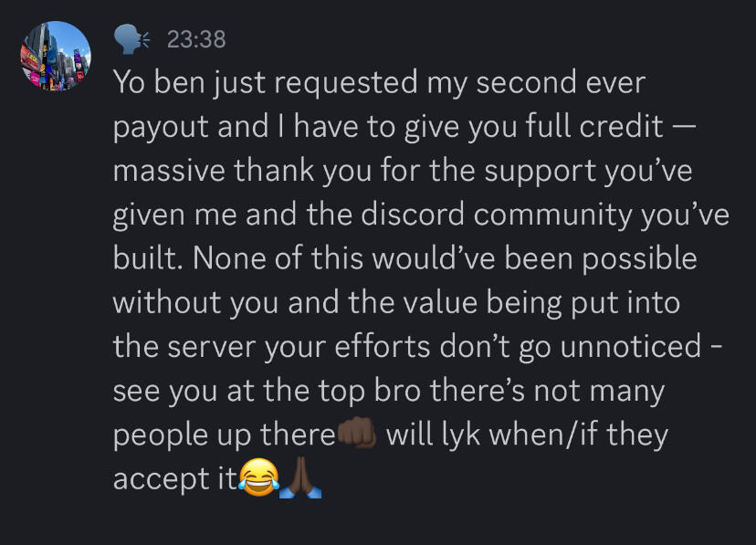This screenshot has height=545, width=756.
Task: Select the word "discord" in the message
Action: click(412, 215)
